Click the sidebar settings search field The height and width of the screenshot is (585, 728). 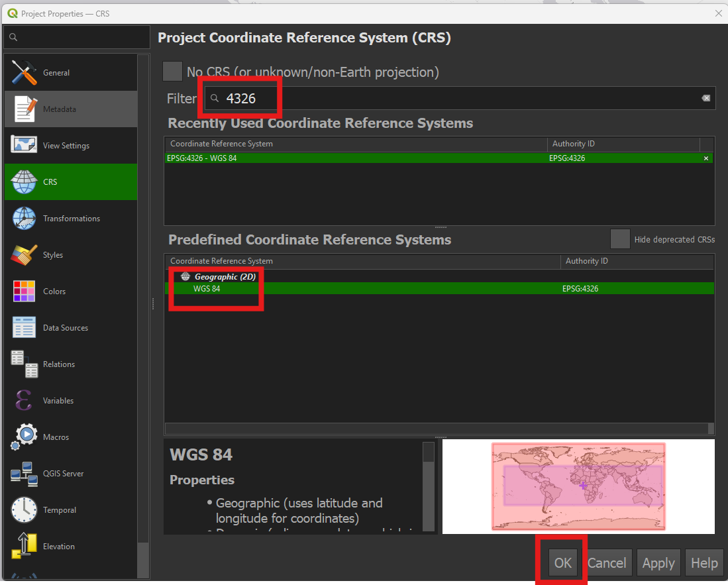pos(77,37)
